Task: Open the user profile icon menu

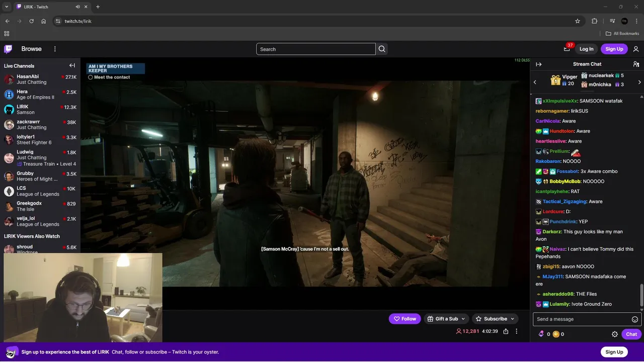Action: (636, 49)
